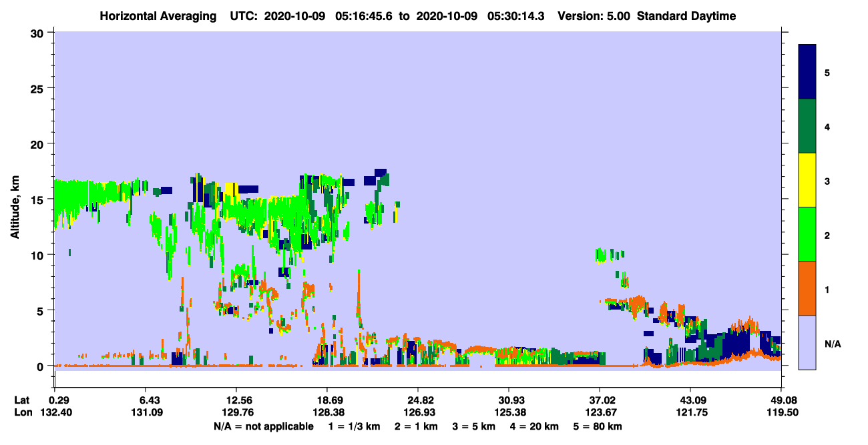868x445 pixels.
Task: Click the dark blue level 5 colorbar segment
Action: click(x=807, y=72)
